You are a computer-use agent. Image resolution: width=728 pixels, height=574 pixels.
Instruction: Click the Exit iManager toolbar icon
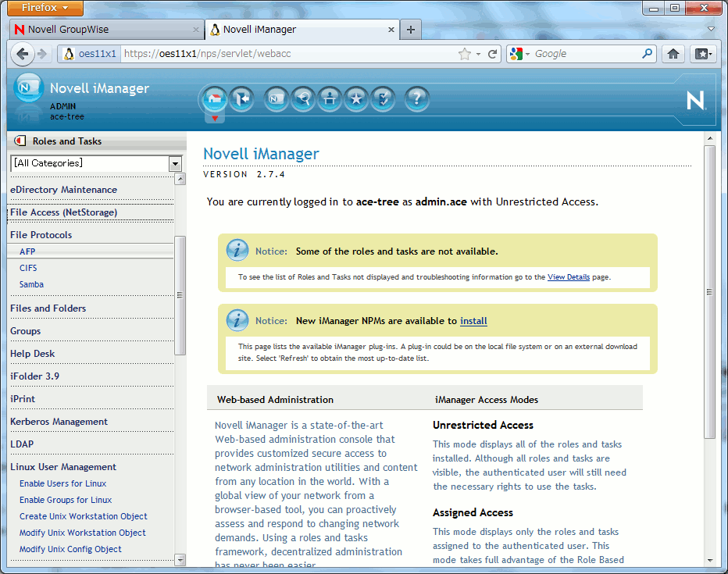(x=241, y=99)
